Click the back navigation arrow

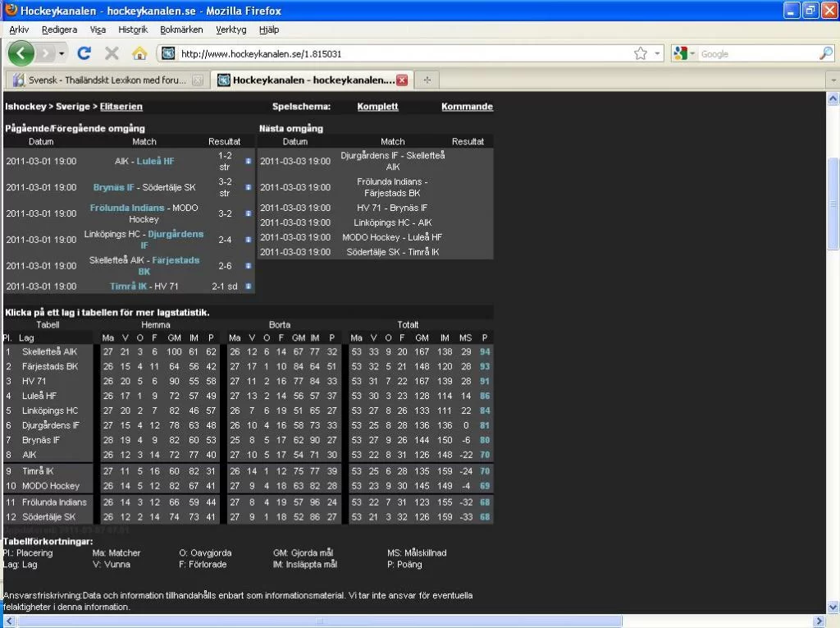click(x=21, y=53)
